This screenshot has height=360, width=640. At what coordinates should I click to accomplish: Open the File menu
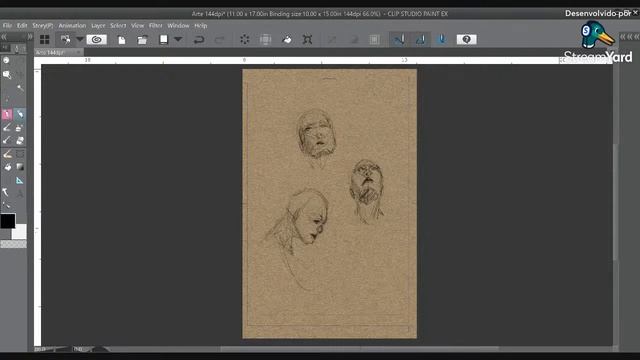[x=7, y=25]
